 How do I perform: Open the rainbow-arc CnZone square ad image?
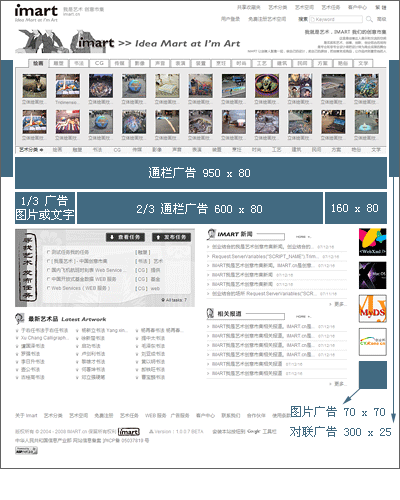[373, 342]
